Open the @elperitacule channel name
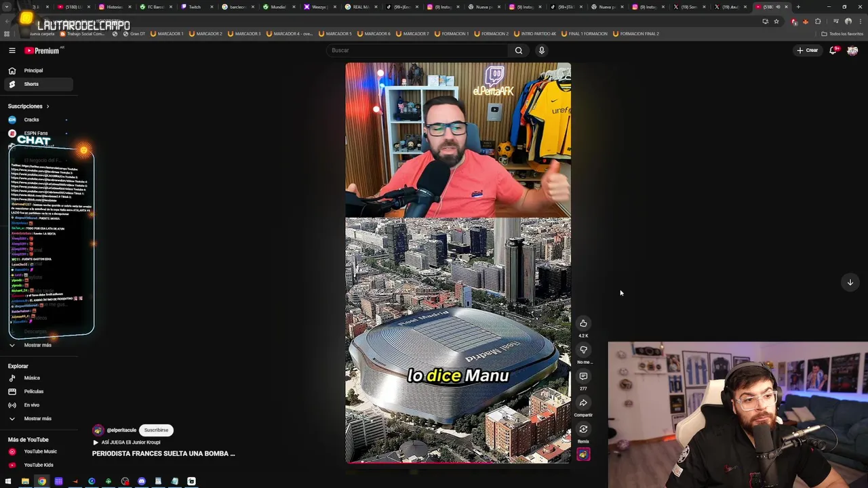868x488 pixels. coord(123,430)
